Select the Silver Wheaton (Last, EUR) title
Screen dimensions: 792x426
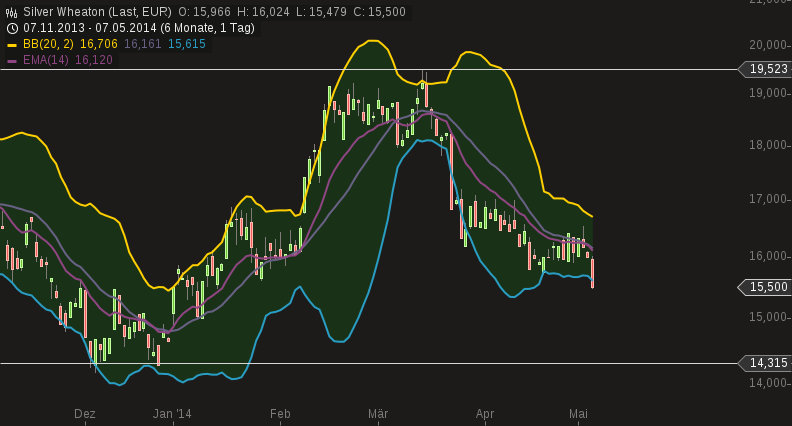point(97,12)
